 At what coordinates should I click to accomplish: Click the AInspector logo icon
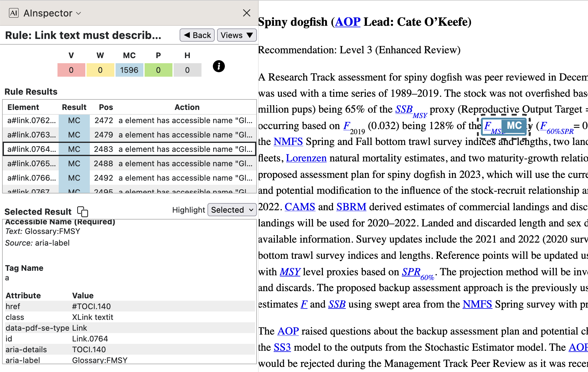[x=14, y=13]
